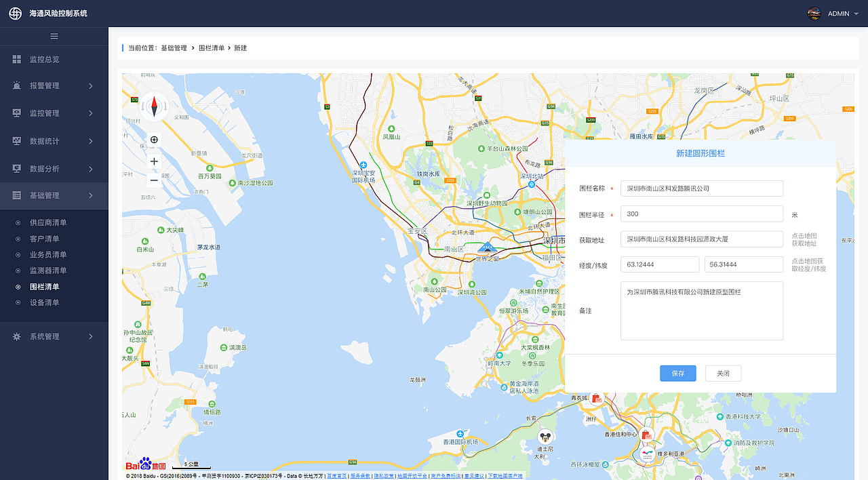Expand the 报警管理 chevron
The height and width of the screenshot is (480, 868).
(91, 85)
